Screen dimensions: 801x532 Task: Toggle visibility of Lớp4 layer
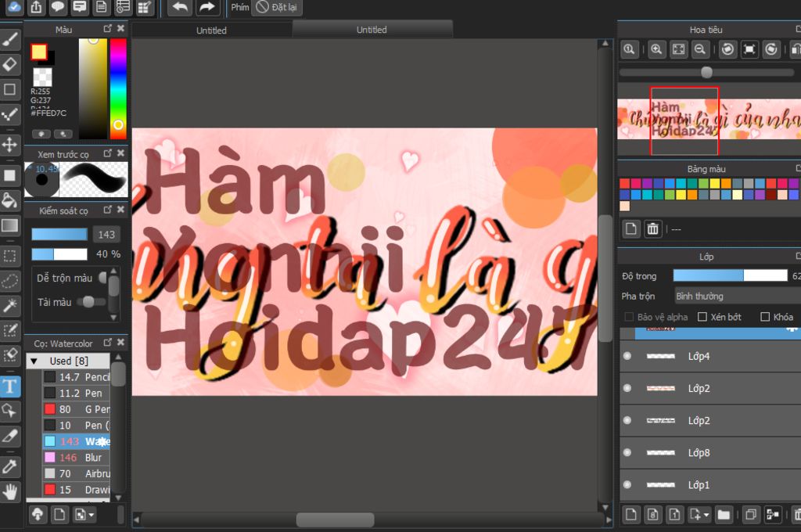(x=627, y=356)
